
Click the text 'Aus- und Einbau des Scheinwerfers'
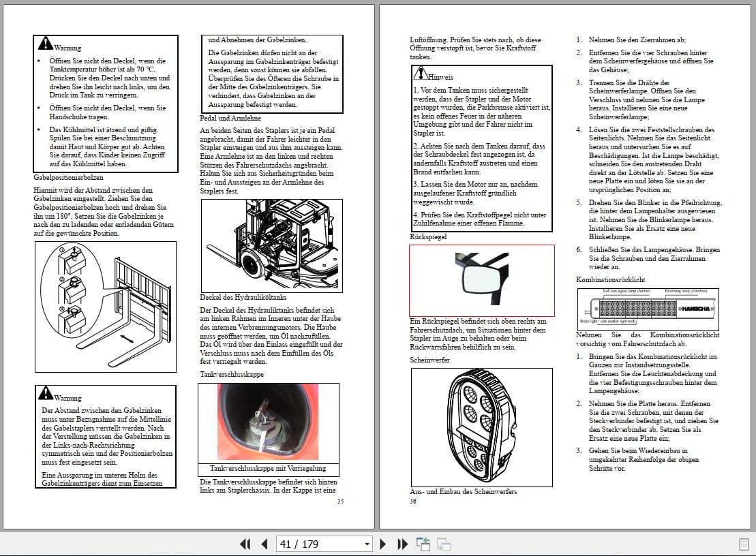click(464, 491)
